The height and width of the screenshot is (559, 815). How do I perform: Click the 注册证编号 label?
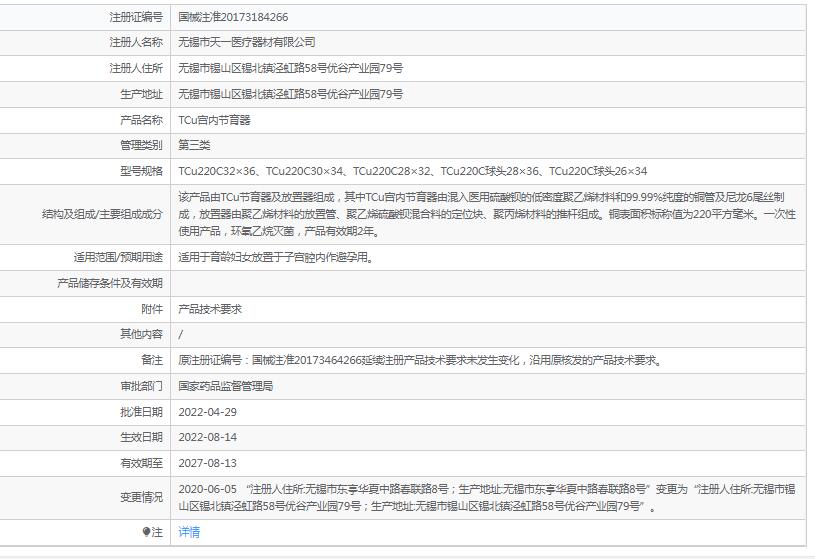136,17
